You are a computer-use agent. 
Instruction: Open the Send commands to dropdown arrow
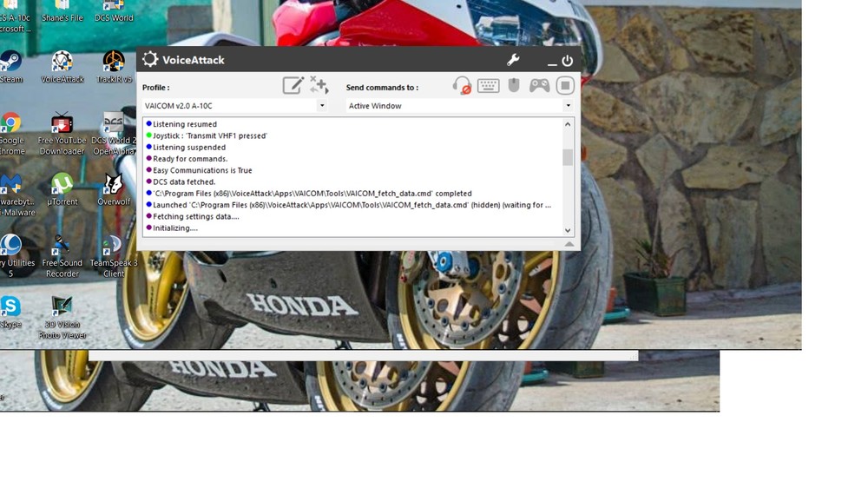click(x=568, y=105)
